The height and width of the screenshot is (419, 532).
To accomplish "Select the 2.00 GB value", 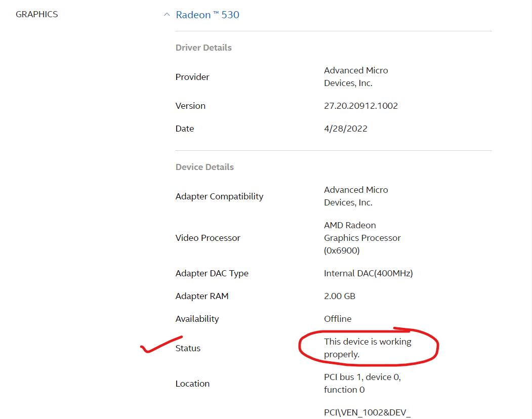I will point(339,296).
